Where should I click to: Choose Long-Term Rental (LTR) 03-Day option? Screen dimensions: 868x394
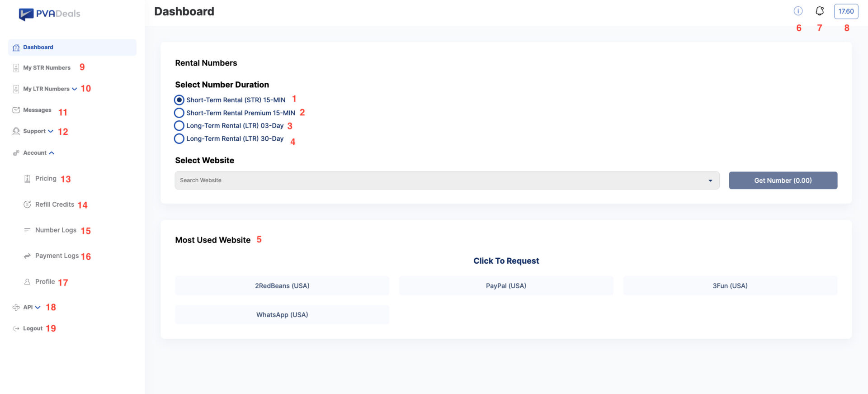(x=179, y=126)
